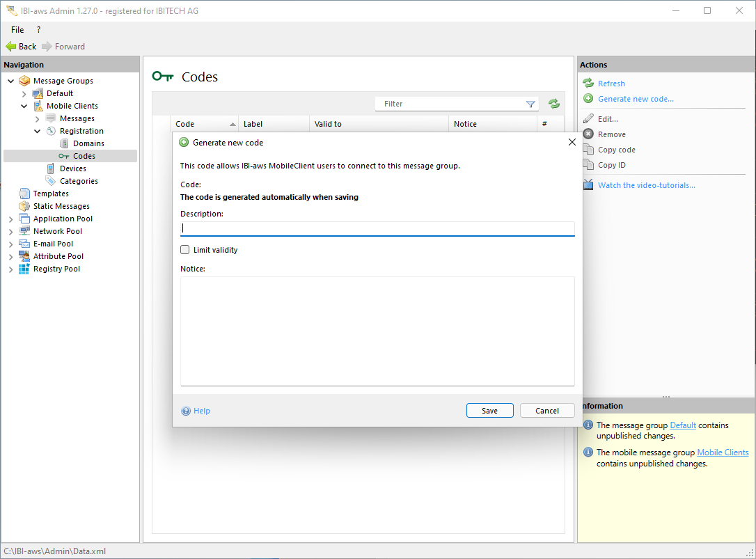The height and width of the screenshot is (559, 756).
Task: Expand the Application Pool tree node
Action: click(10, 219)
